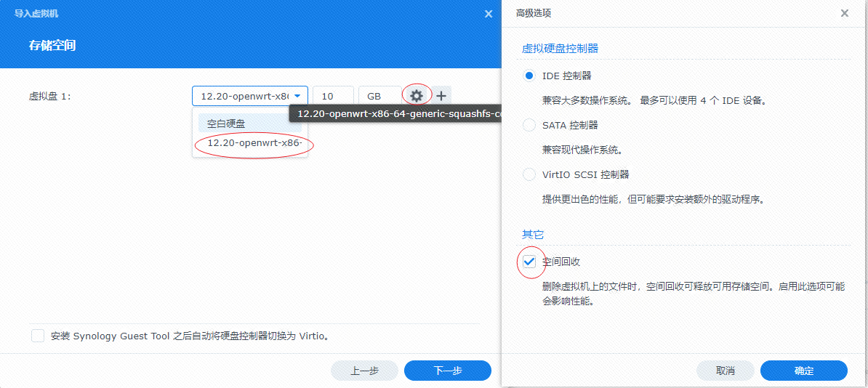Close the 导入虚拟机 wizard window
This screenshot has height=388, width=868.
489,14
